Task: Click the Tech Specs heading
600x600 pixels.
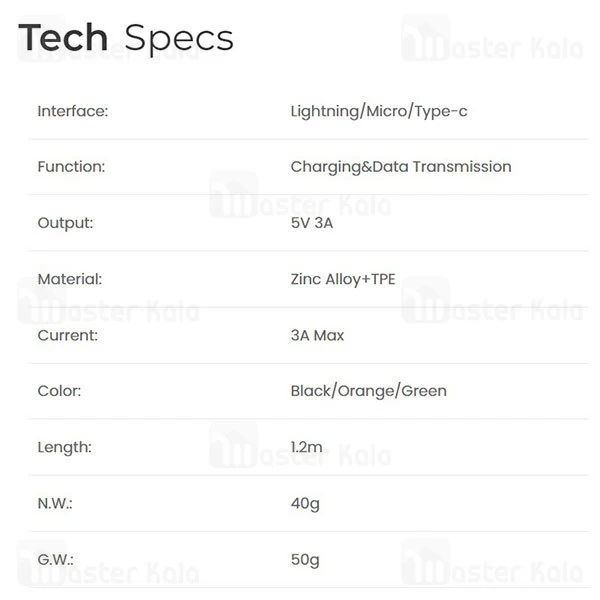Action: point(126,38)
